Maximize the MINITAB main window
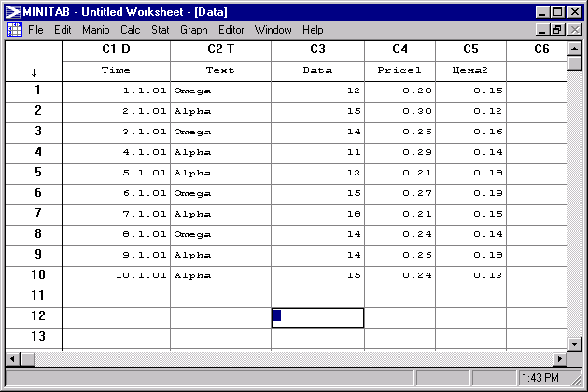The width and height of the screenshot is (588, 392). click(x=558, y=11)
